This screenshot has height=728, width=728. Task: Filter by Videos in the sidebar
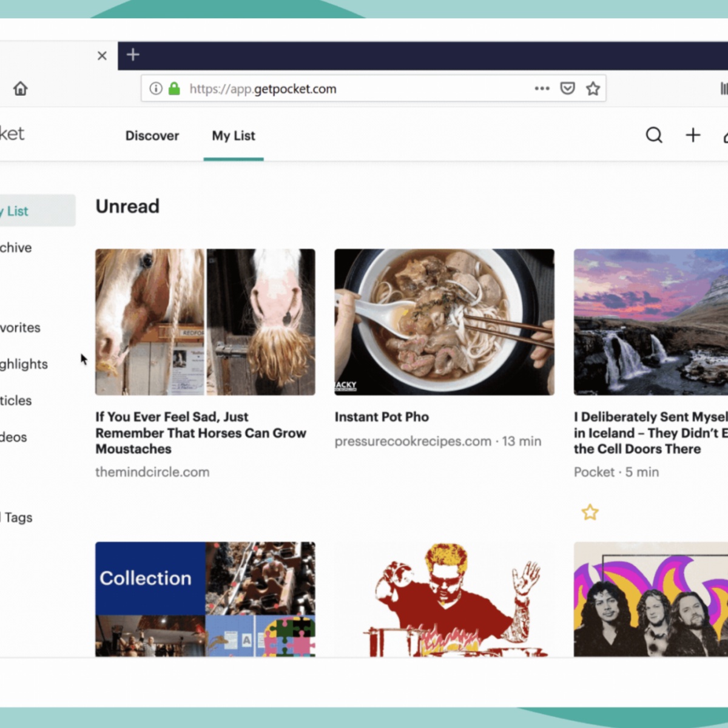13,437
